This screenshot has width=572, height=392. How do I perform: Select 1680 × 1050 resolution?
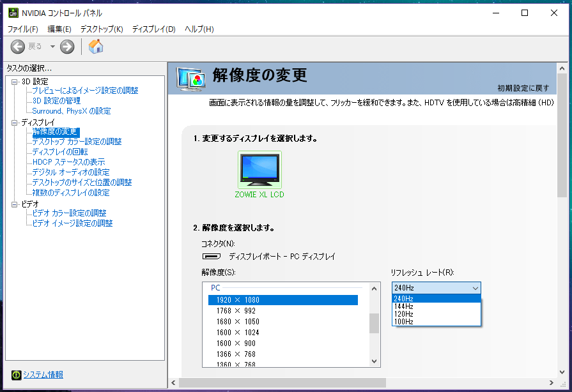pos(238,322)
